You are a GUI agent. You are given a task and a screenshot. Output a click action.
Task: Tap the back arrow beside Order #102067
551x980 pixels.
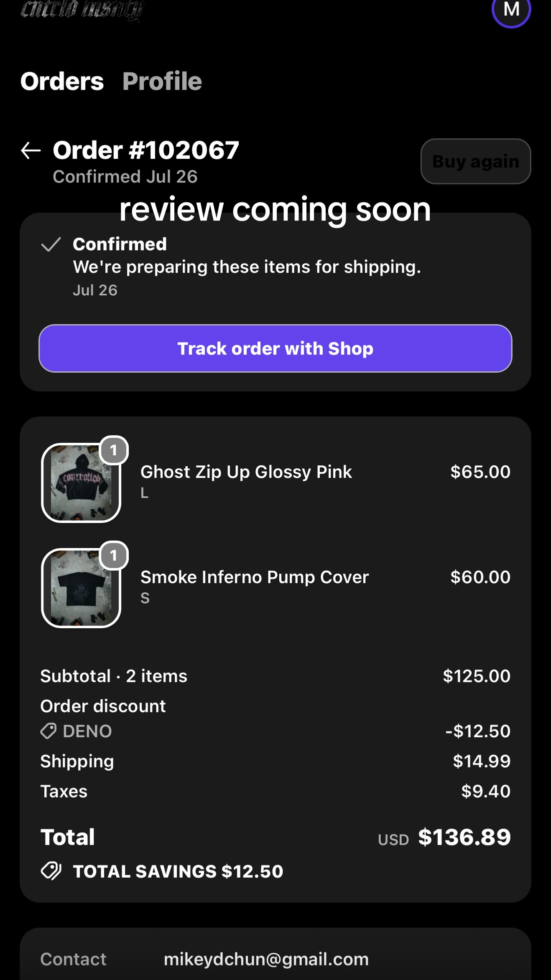[31, 151]
